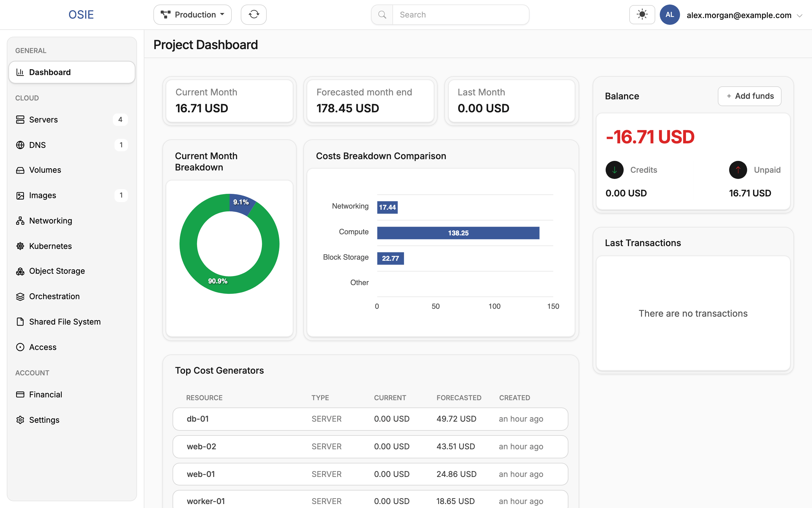Click the Last Month 0.00 USD card

[x=511, y=101]
